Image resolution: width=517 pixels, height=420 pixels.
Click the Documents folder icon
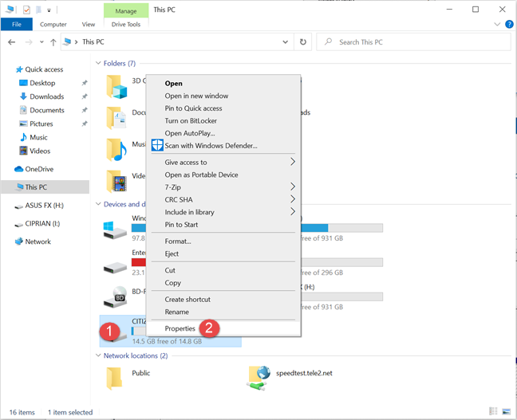click(116, 118)
